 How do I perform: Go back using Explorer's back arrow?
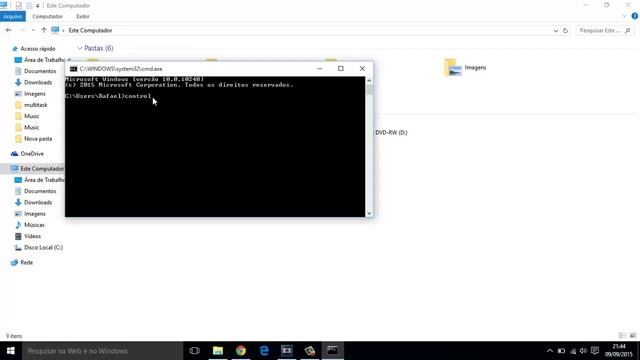pyautogui.click(x=9, y=30)
